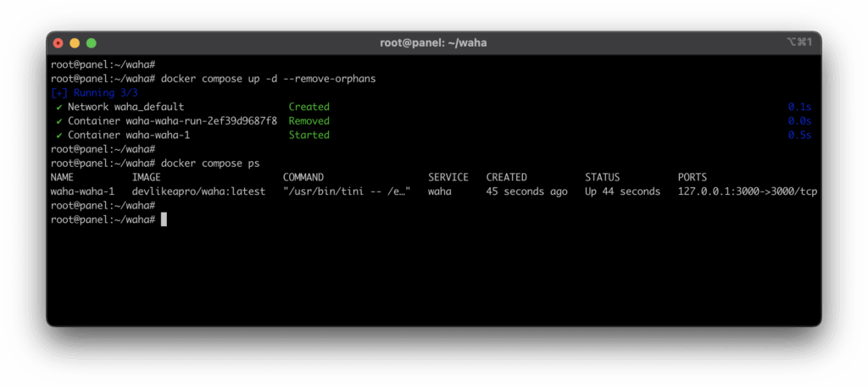Click the [+] Running 3/3 line
The height and width of the screenshot is (388, 868).
click(x=88, y=92)
